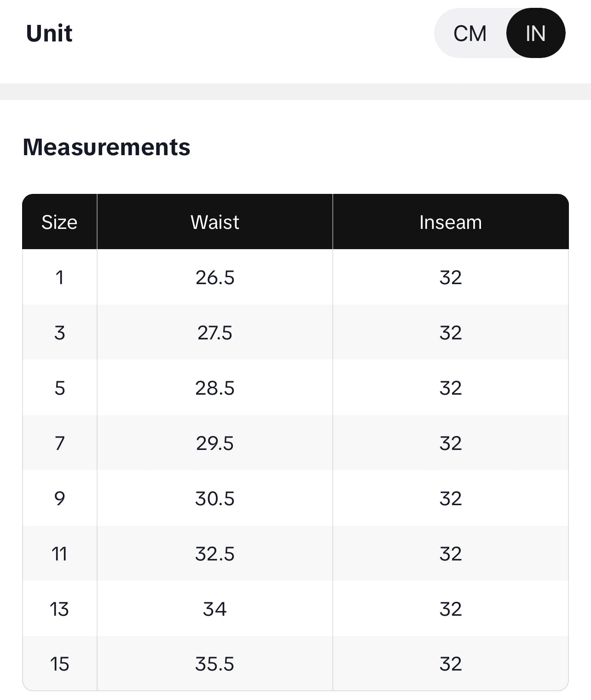This screenshot has width=591, height=700.
Task: Select the size 15 cell
Action: (59, 664)
